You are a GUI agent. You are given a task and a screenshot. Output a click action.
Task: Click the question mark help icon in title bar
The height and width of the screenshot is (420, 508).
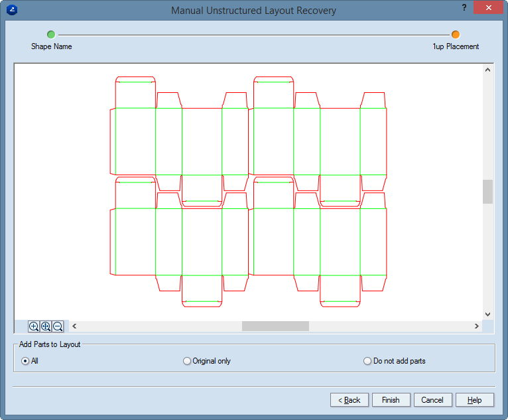pos(464,7)
